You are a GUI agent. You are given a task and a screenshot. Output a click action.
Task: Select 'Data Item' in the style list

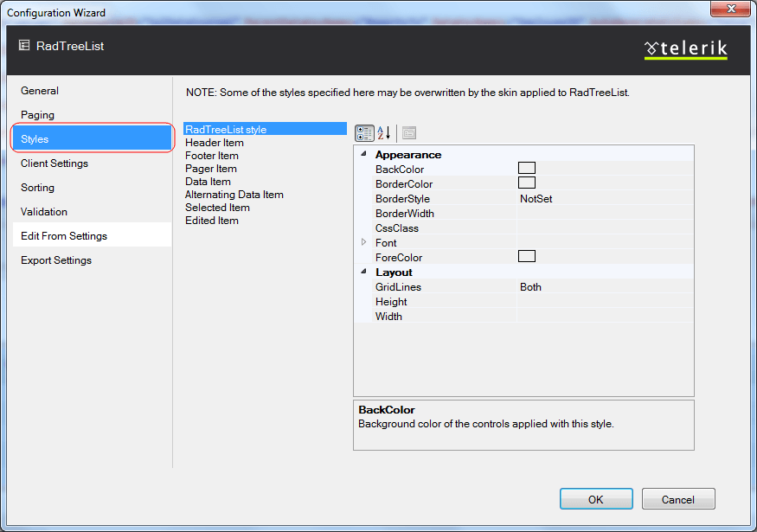coord(265,182)
